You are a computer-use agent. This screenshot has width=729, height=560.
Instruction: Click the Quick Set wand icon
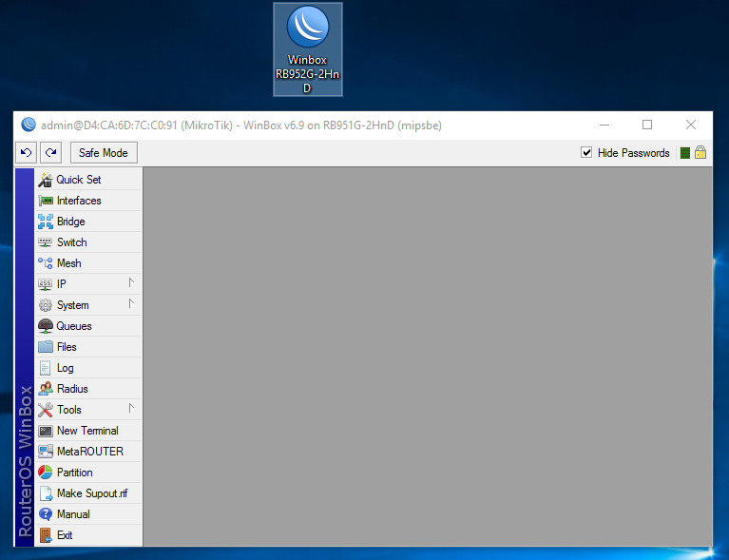[46, 180]
